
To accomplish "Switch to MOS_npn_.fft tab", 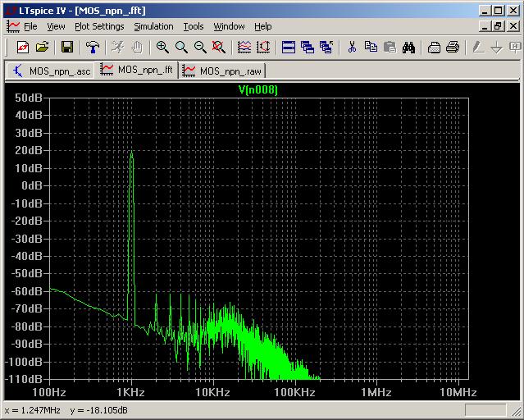I will pyautogui.click(x=136, y=70).
